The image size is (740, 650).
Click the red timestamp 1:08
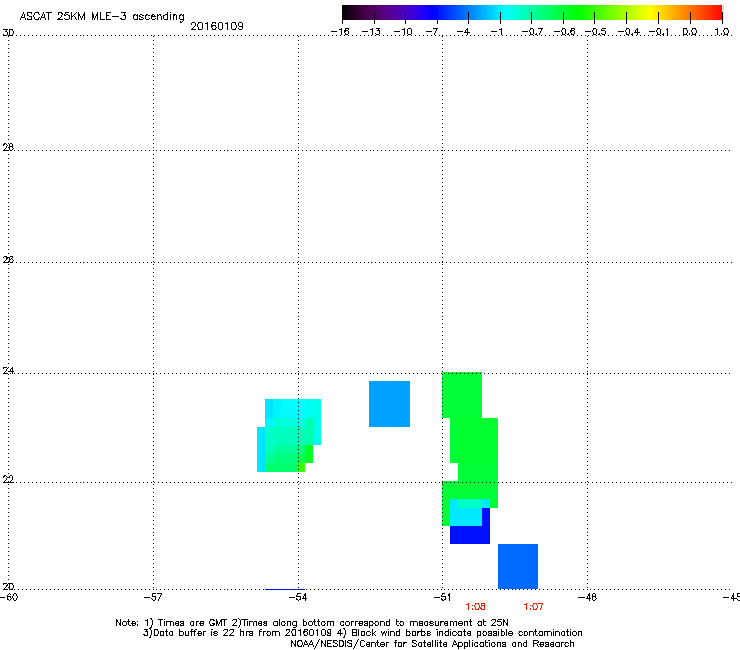coord(475,607)
